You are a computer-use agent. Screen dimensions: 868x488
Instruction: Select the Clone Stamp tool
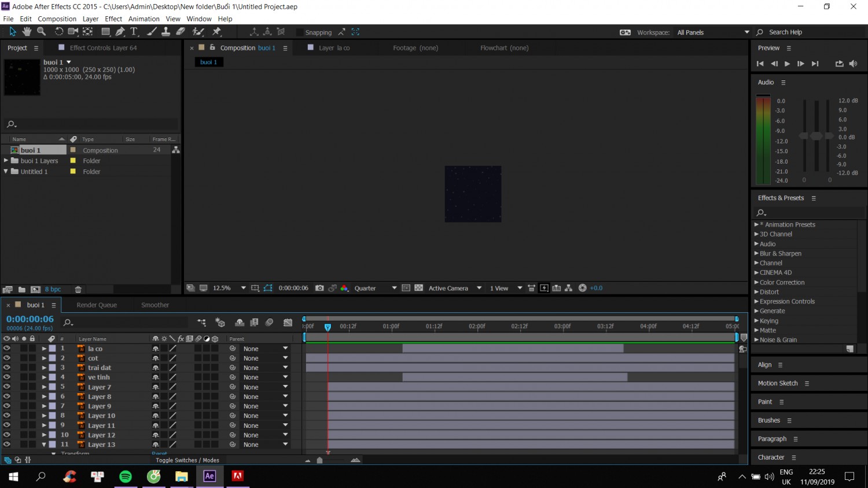pyautogui.click(x=165, y=32)
